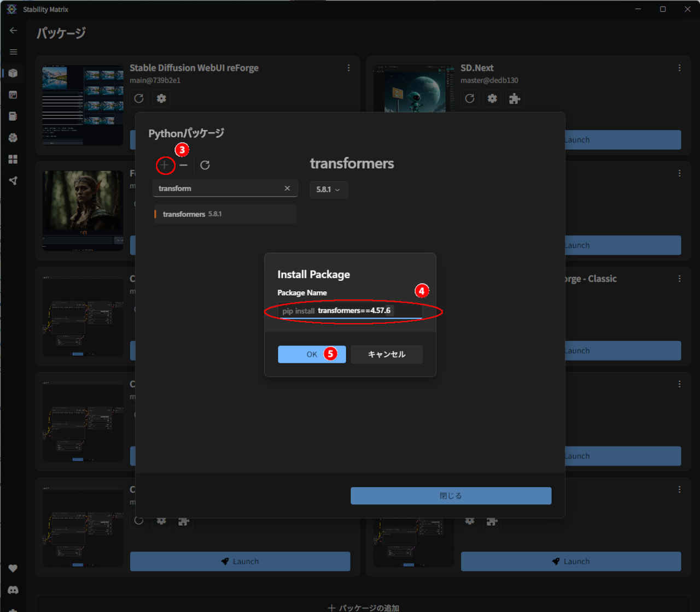The image size is (700, 612).
Task: Click the 'Stable Diffusion WebUI reForge' title
Action: [x=194, y=68]
